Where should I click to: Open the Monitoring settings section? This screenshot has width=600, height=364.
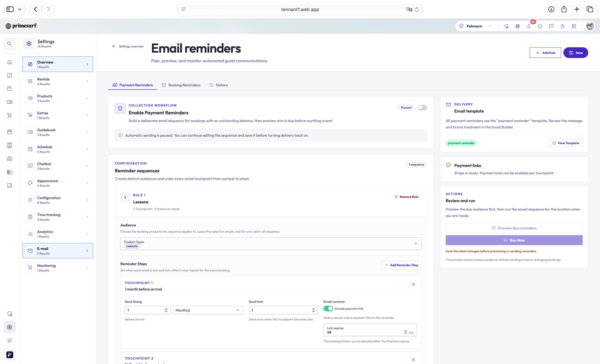(58, 268)
